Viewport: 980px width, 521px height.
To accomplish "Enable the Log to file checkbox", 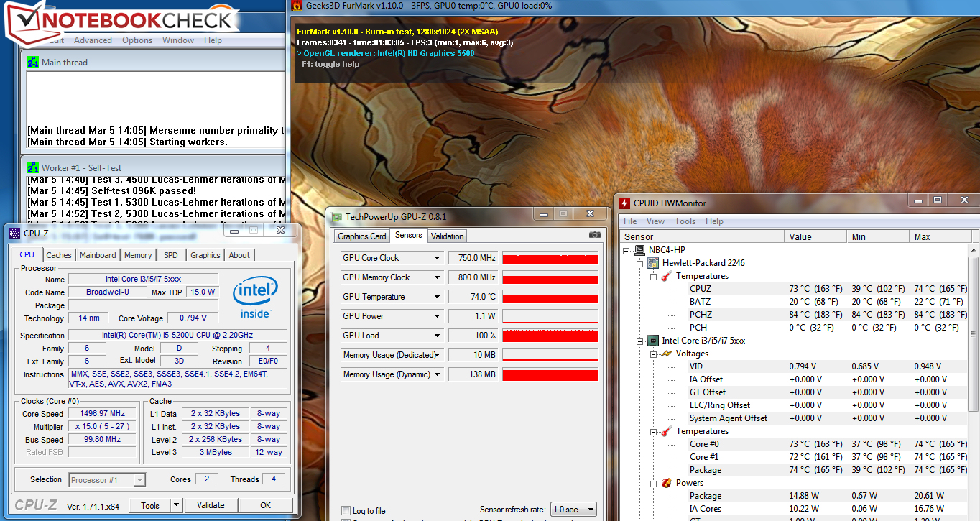I will coord(346,511).
